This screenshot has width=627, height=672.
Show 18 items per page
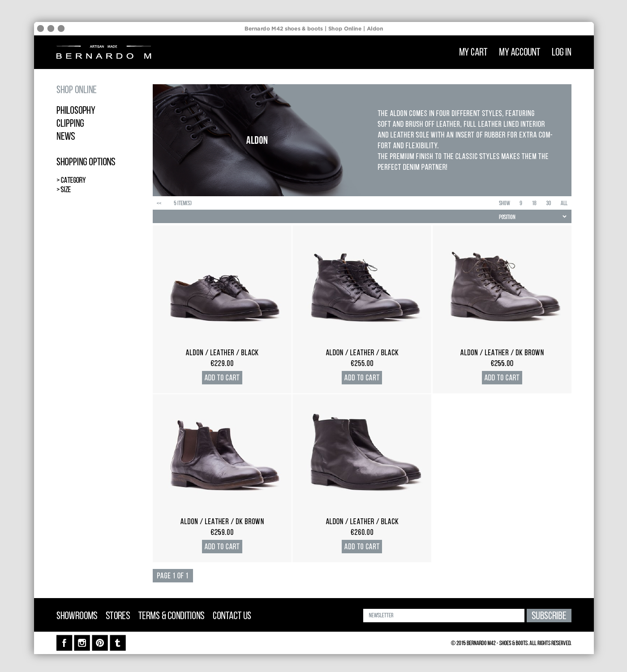[534, 203]
